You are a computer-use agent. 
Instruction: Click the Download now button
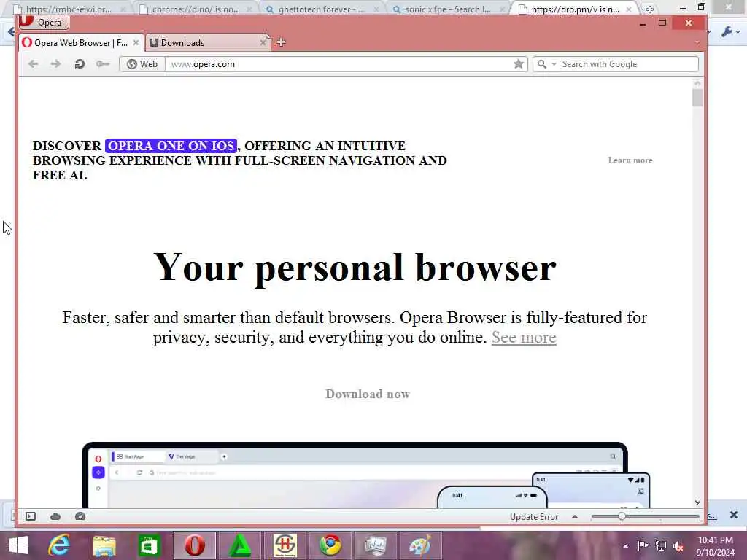click(368, 394)
